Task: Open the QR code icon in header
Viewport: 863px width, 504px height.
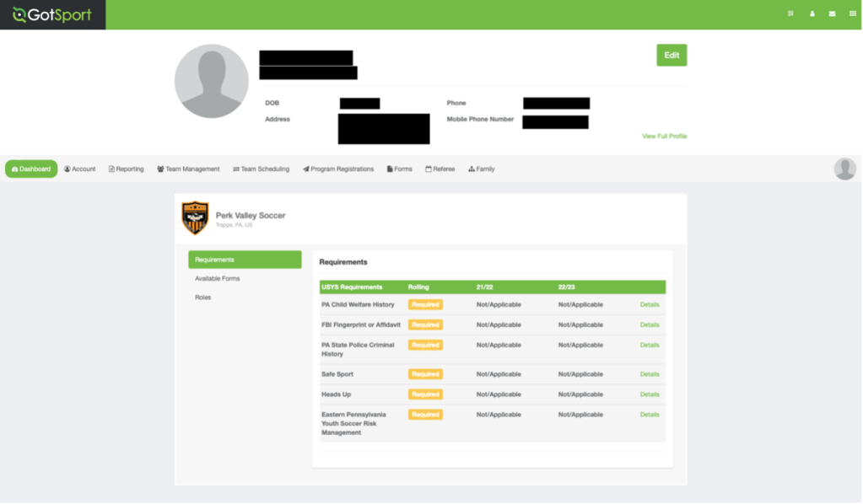Action: 790,13
